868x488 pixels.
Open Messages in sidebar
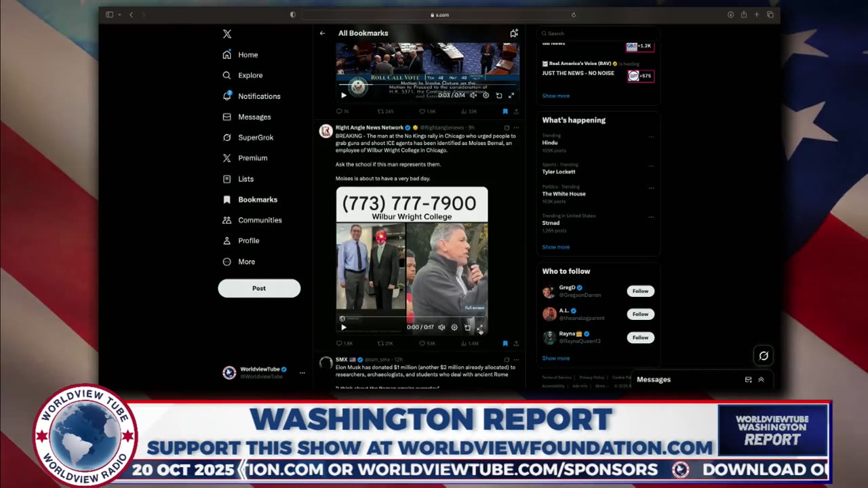[x=247, y=117]
